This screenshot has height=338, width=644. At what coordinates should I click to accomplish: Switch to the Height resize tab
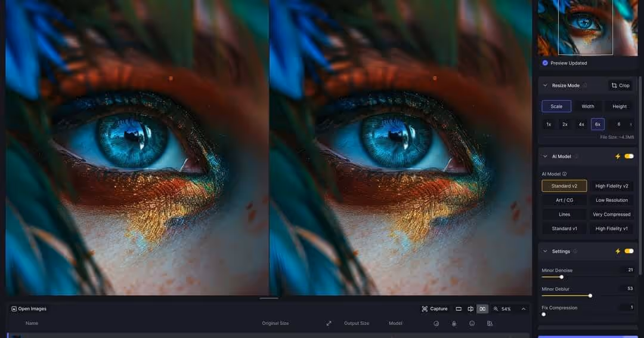(620, 106)
